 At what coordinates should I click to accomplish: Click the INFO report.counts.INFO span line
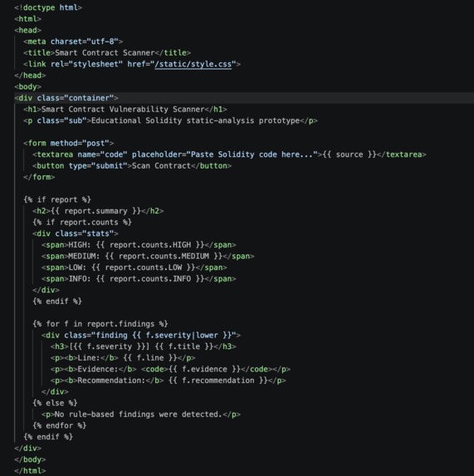[x=139, y=278]
